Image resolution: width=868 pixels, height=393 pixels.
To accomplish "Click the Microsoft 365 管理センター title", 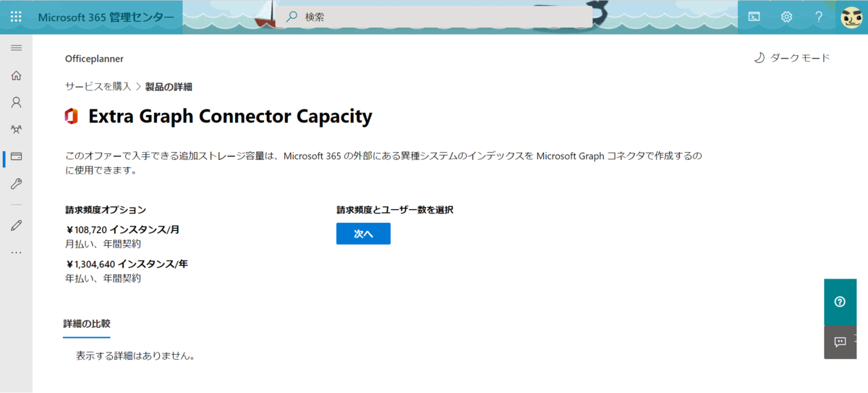I will pyautogui.click(x=106, y=17).
